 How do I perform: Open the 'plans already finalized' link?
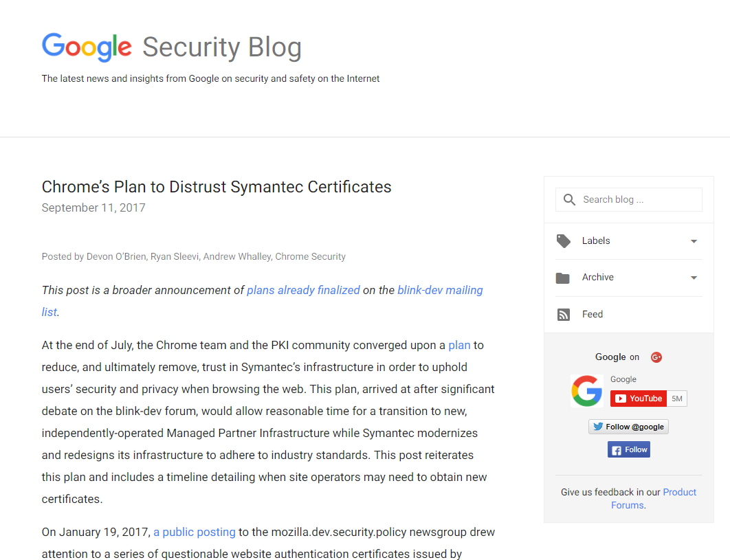(303, 290)
